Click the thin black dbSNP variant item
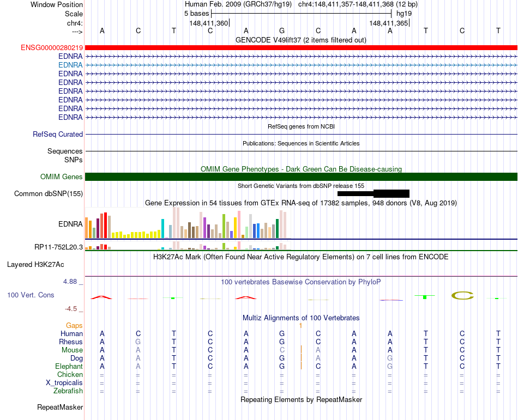Image resolution: width=518 pixels, height=420 pixels. pyautogui.click(x=356, y=194)
